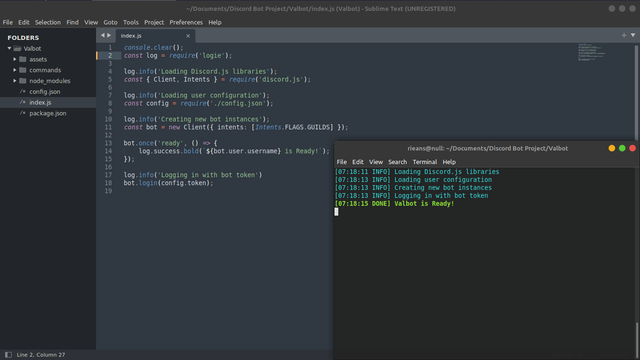Go to next tab with right arrow
Viewport: 640px width, 360px height.
pos(109,36)
